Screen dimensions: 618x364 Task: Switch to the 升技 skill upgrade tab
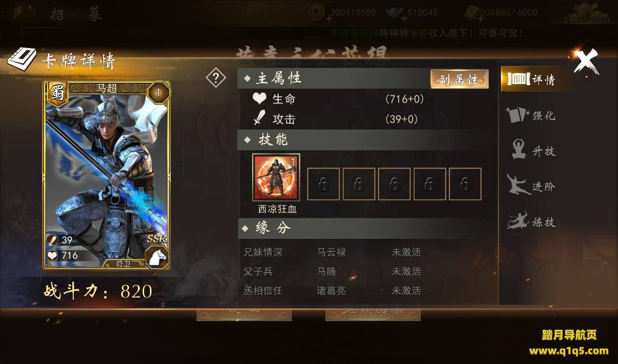click(x=531, y=151)
